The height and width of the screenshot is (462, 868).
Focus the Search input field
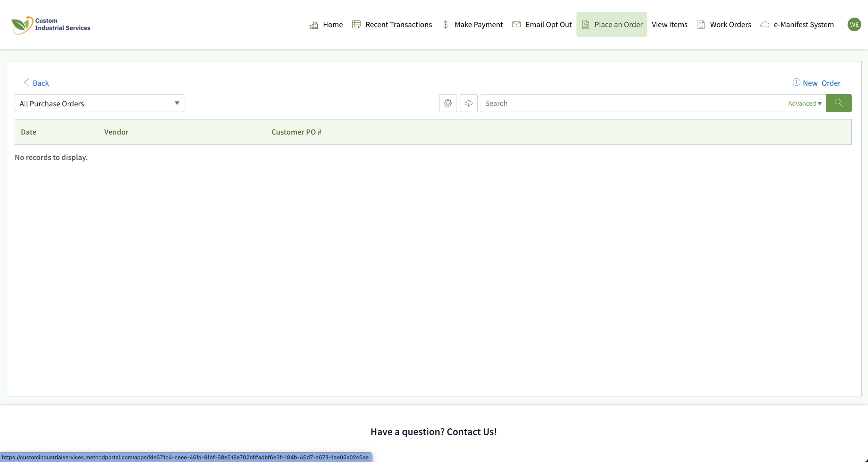click(632, 104)
